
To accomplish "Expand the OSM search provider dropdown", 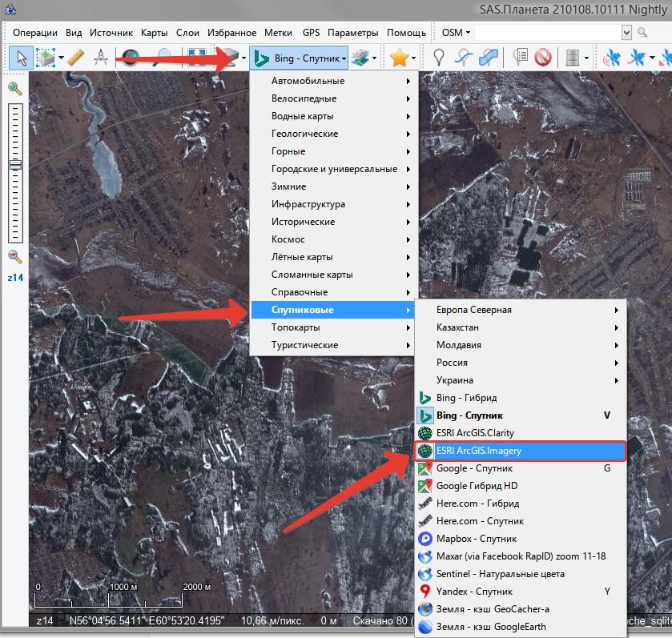I will tap(456, 33).
